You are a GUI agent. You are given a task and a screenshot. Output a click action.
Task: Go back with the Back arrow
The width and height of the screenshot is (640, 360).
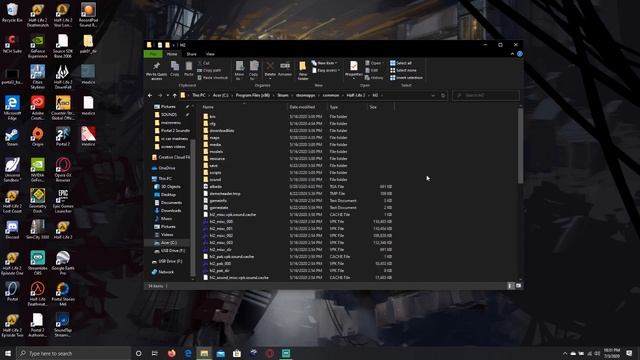(150, 96)
